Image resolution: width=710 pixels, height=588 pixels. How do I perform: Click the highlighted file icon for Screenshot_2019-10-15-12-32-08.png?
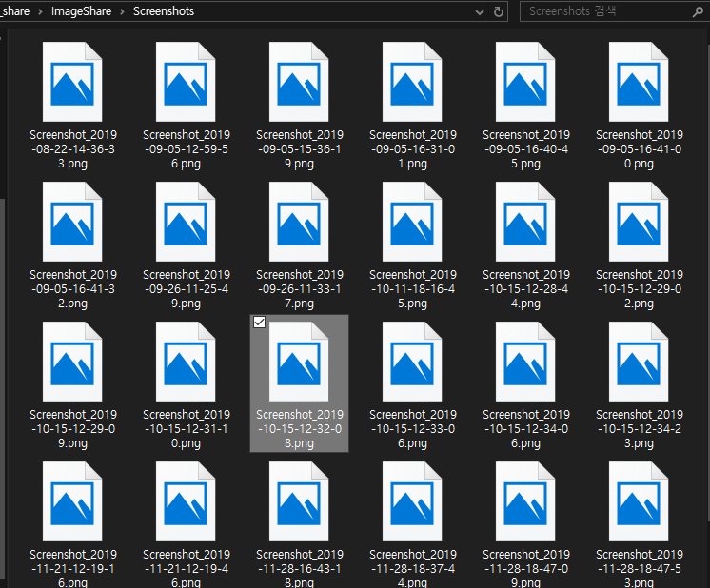(299, 362)
